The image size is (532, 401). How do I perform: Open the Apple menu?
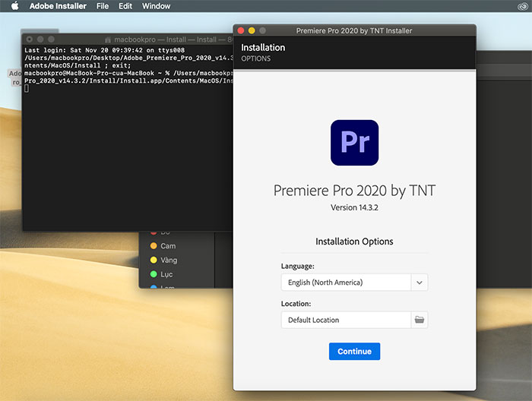click(x=14, y=6)
